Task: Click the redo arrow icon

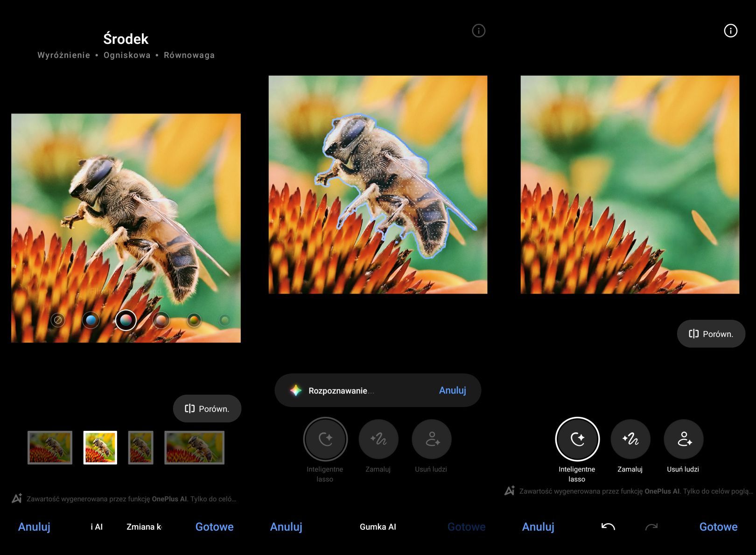Action: click(x=651, y=527)
